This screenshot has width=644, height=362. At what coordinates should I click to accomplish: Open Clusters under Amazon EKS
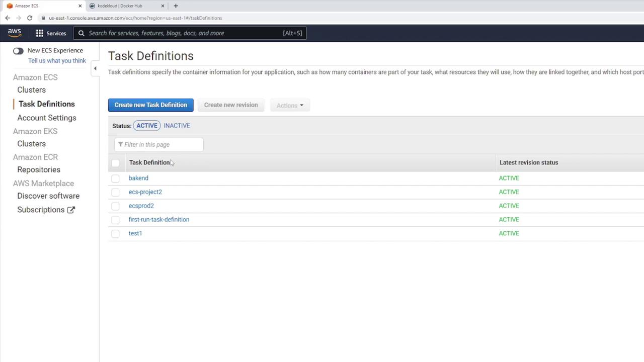point(31,144)
